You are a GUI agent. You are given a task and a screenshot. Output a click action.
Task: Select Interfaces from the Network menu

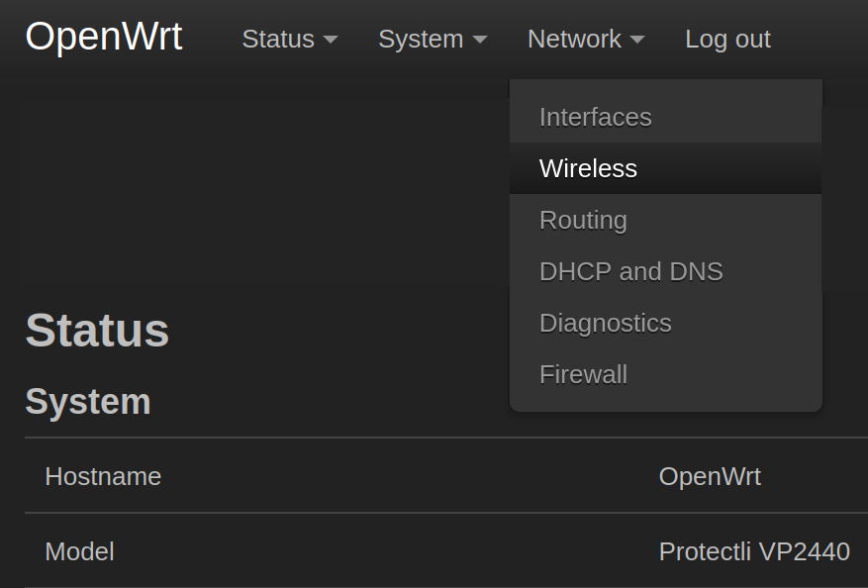[596, 117]
